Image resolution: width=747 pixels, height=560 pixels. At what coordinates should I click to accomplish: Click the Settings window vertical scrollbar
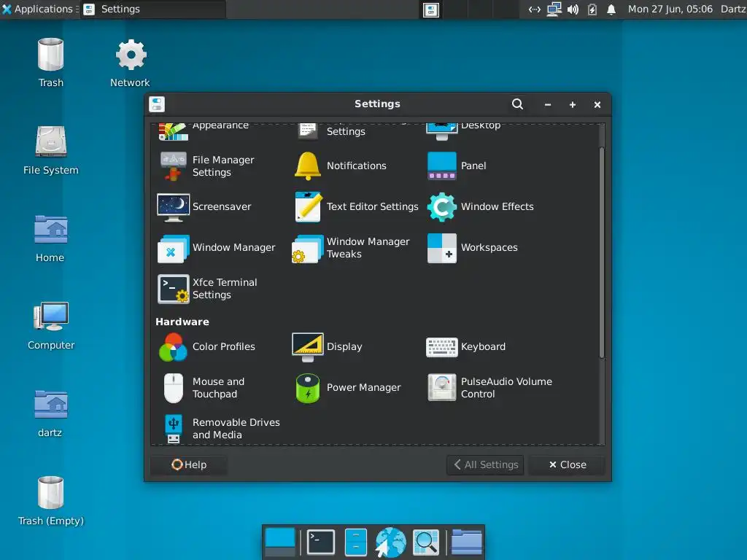602,252
